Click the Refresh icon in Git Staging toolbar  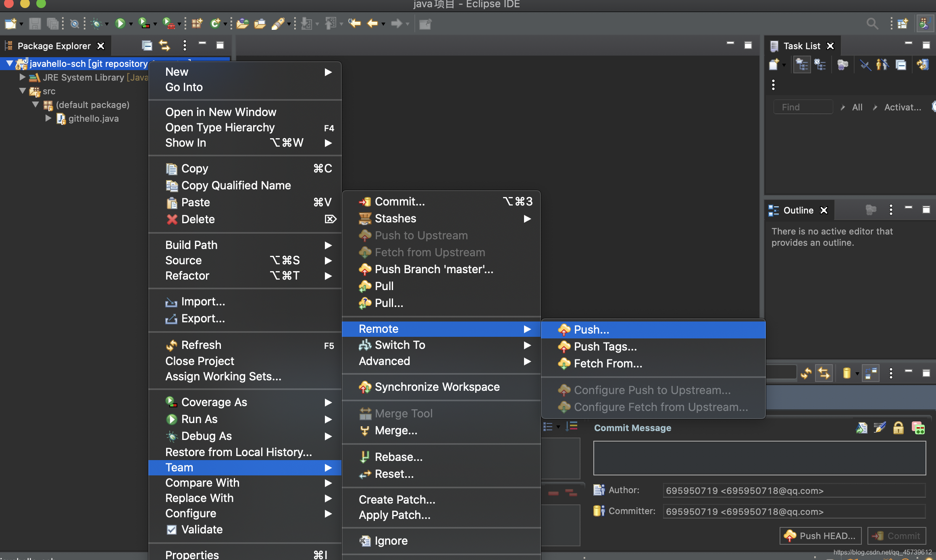click(x=806, y=373)
